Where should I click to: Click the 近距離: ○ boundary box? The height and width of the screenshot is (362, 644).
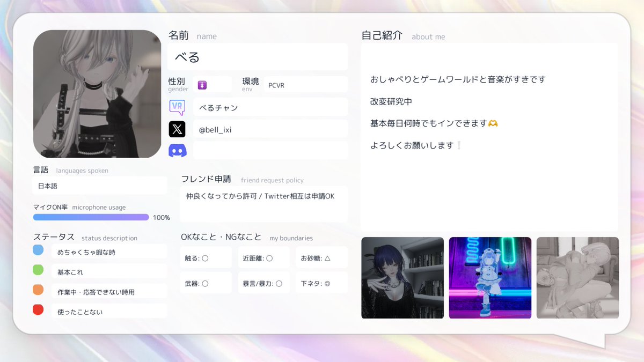coord(264,258)
